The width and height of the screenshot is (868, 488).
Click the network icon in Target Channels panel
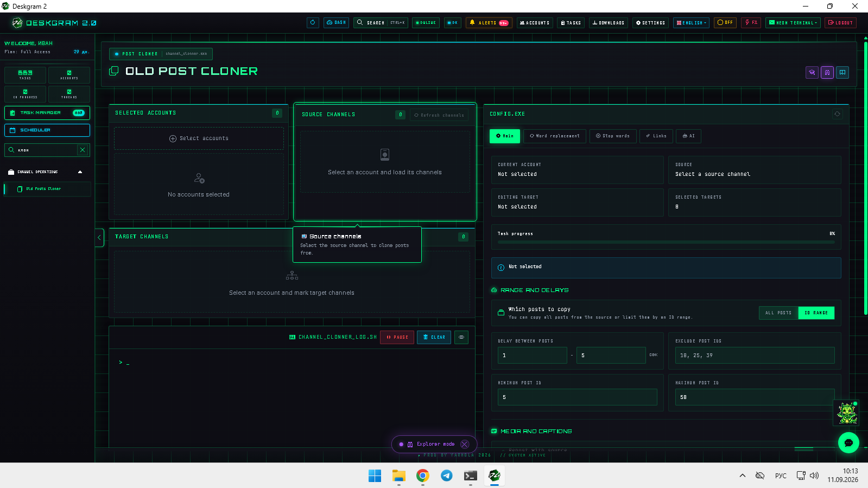pyautogui.click(x=292, y=276)
